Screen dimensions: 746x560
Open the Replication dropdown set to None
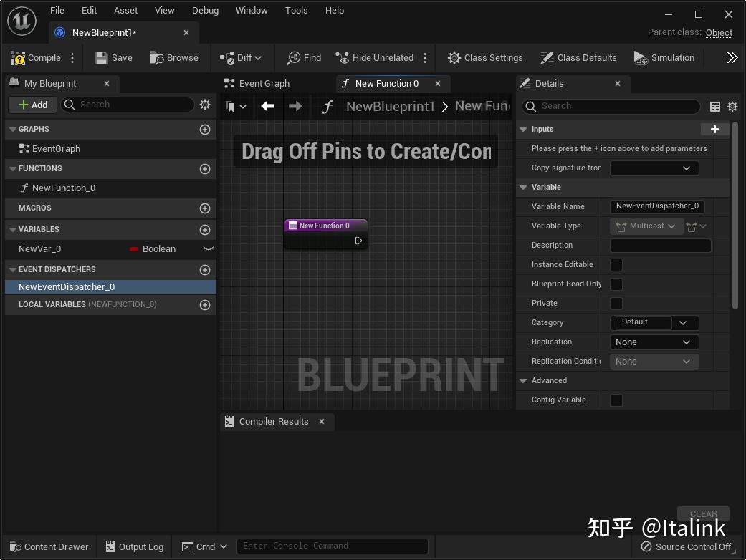pos(653,342)
